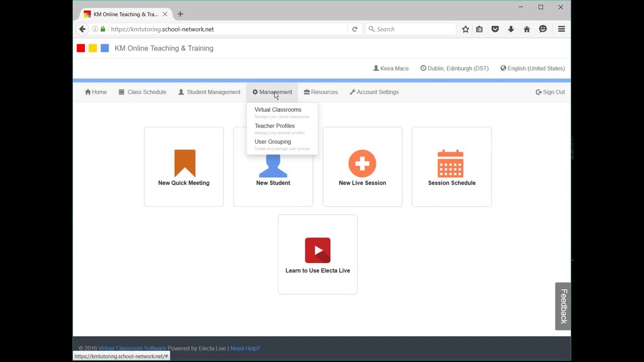This screenshot has height=362, width=644.
Task: Click the orange New Quick Meeting bookmark icon
Action: (185, 163)
